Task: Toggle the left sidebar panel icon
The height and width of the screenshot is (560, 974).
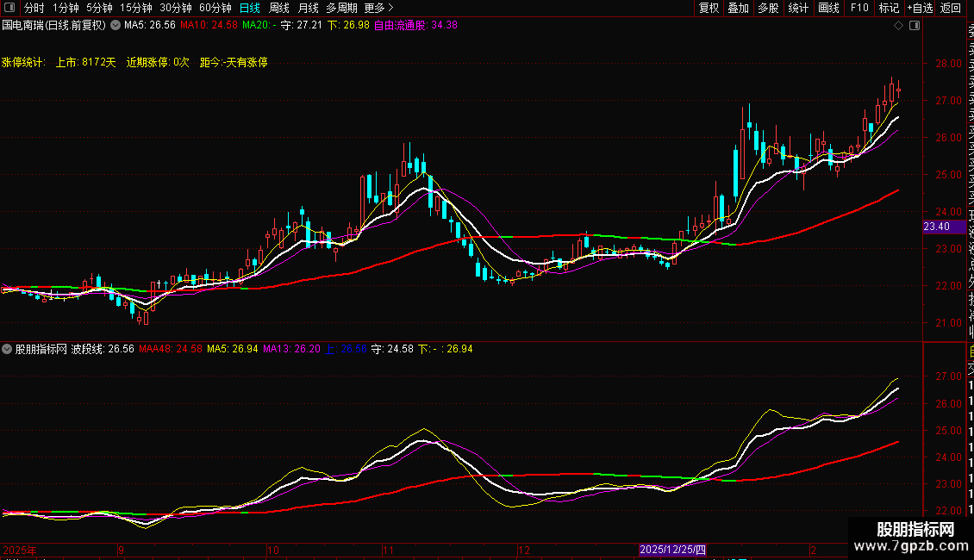Action: coord(10,8)
